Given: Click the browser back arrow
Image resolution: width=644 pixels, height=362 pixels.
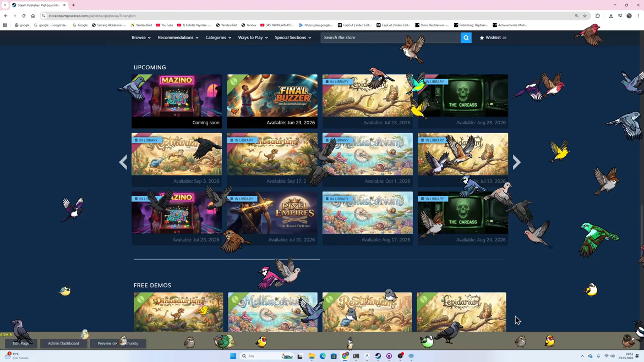Looking at the screenshot, I should [x=6, y=15].
